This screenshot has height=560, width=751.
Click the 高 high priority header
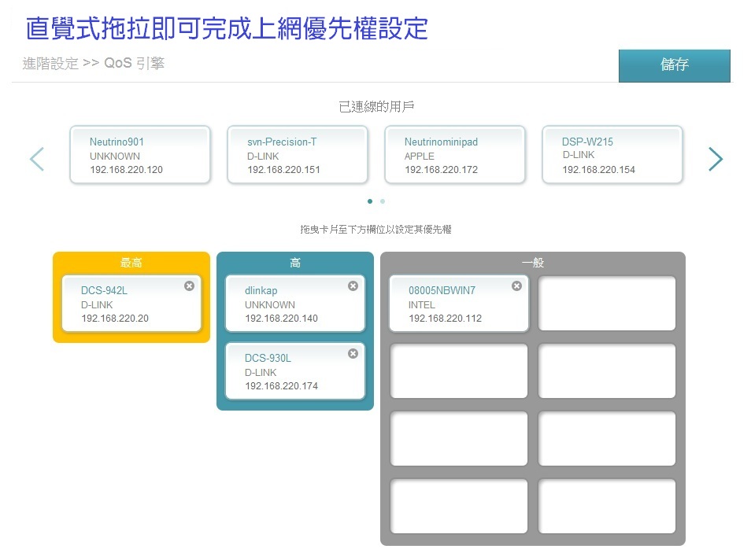tap(295, 263)
